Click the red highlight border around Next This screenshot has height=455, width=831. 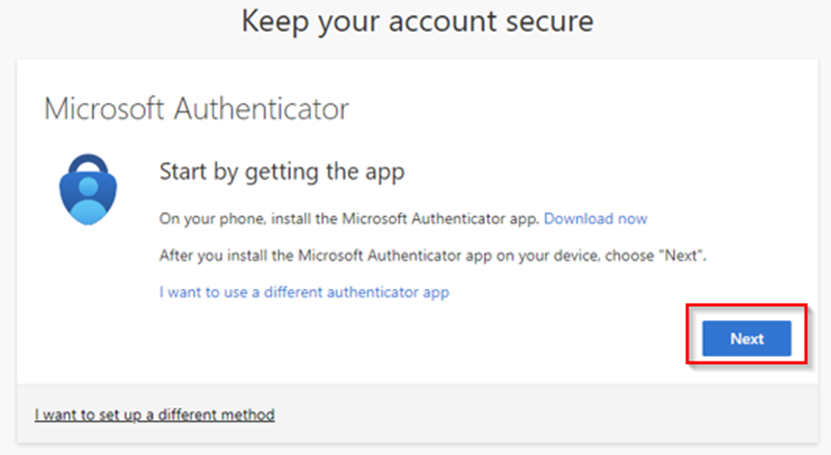pyautogui.click(x=687, y=335)
